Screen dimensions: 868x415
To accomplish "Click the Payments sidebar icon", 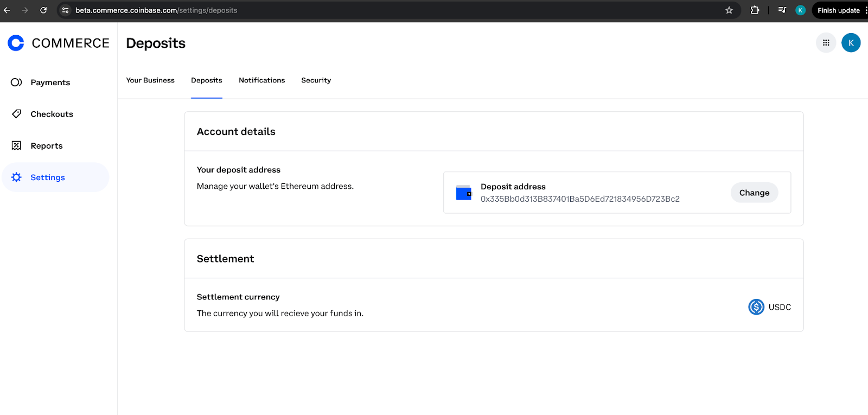I will click(x=16, y=82).
